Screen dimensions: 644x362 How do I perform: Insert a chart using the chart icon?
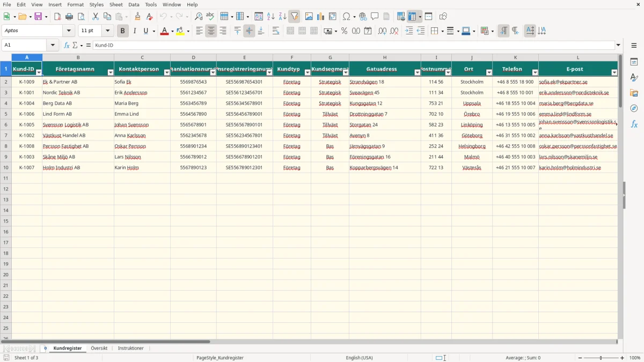tap(321, 17)
